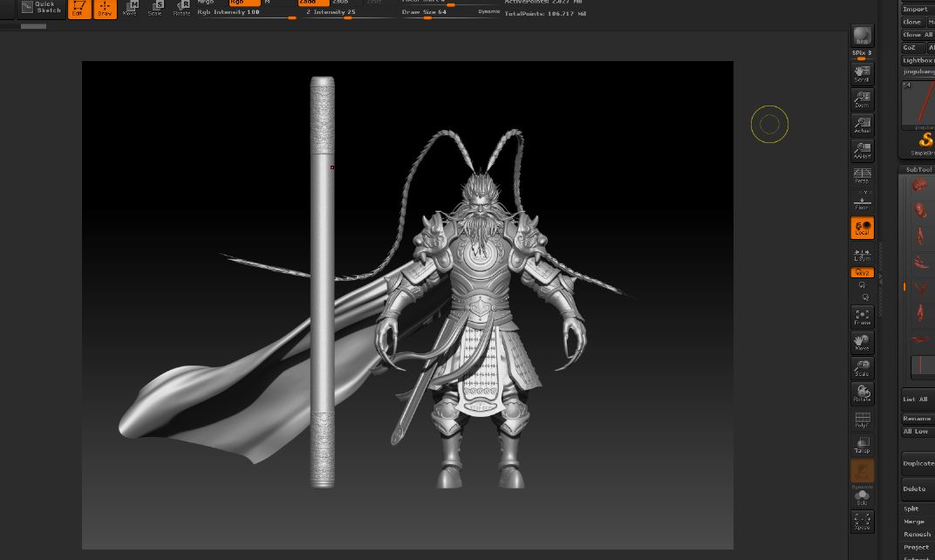Click the BPR render icon
Image resolution: width=935 pixels, height=560 pixels.
863,36
